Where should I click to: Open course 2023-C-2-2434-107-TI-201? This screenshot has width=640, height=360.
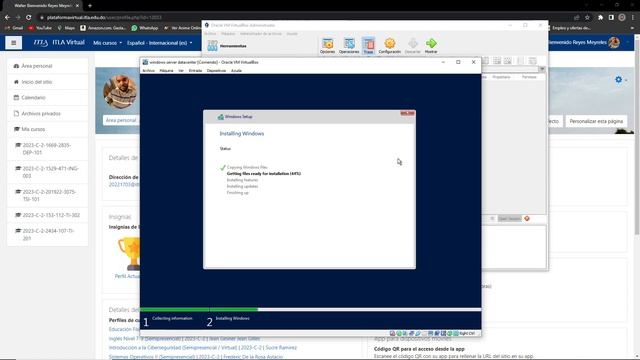[x=47, y=234]
